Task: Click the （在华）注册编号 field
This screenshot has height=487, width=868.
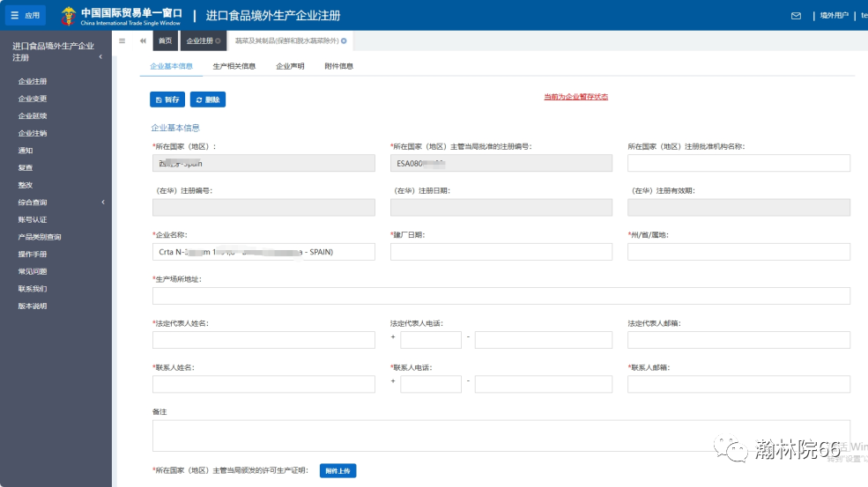Action: pyautogui.click(x=263, y=208)
